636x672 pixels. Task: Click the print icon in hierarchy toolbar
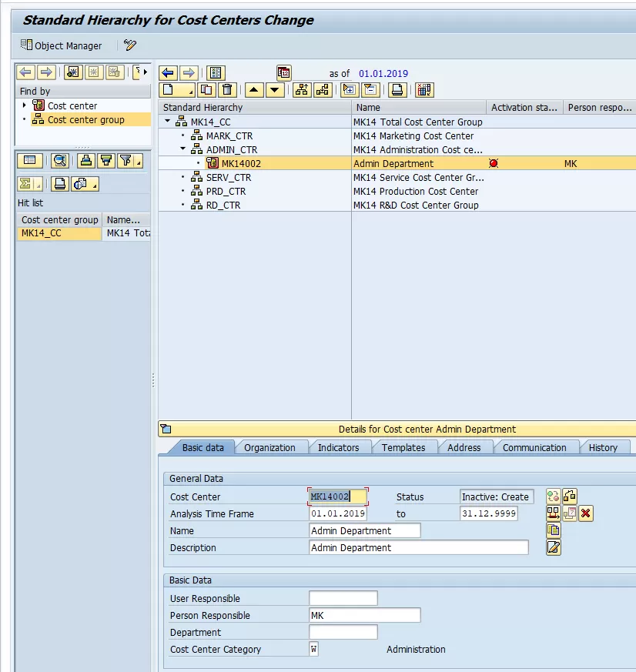pos(397,90)
